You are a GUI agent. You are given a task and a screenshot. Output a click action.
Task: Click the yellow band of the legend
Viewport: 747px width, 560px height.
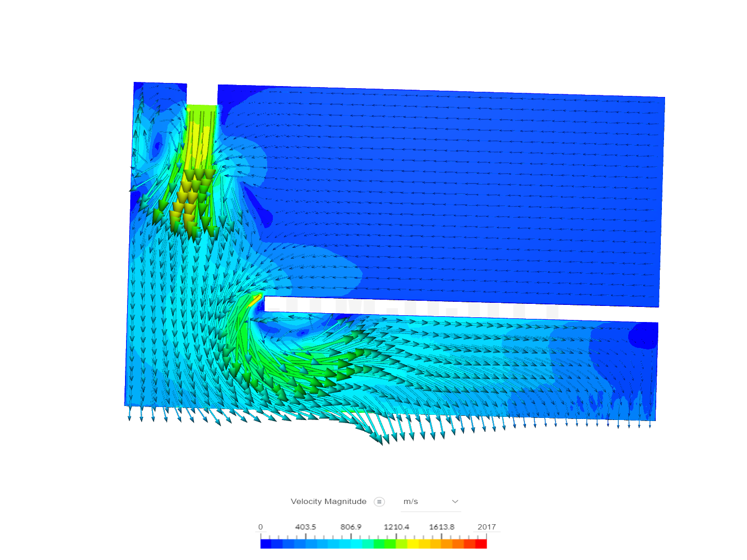coord(413,544)
